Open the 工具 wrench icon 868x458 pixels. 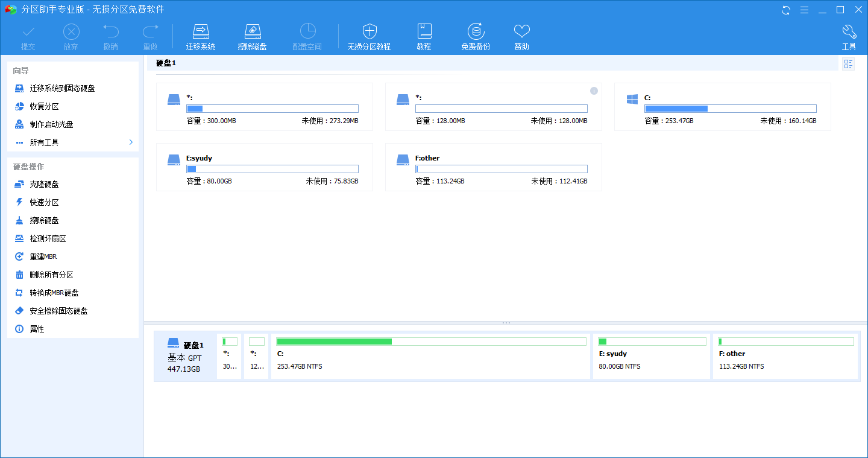[849, 32]
